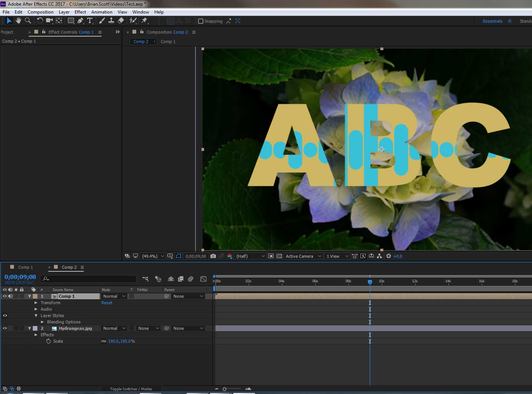This screenshot has height=394, width=532.
Task: Toggle hiding shy layers in timeline
Action: (171, 279)
